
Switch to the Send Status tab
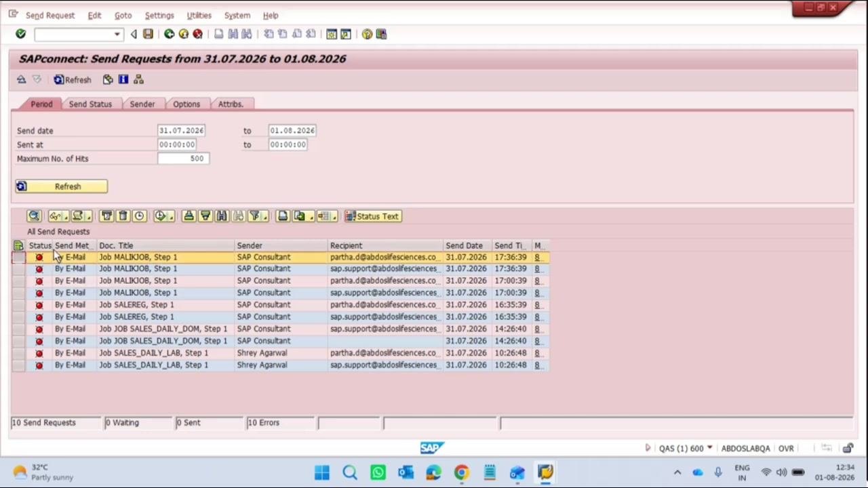click(90, 104)
